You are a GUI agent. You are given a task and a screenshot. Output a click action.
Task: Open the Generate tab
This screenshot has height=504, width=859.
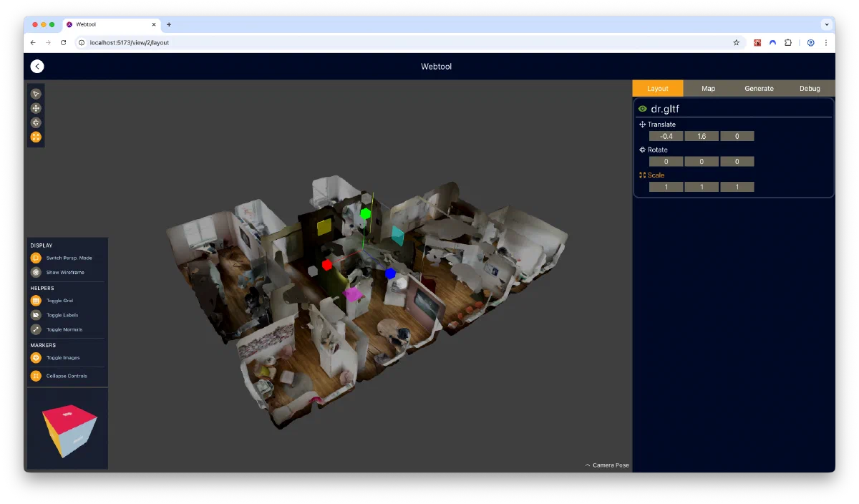tap(759, 89)
